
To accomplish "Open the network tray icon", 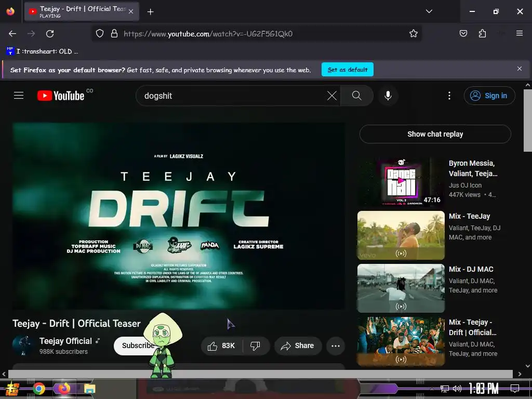I will (445, 389).
